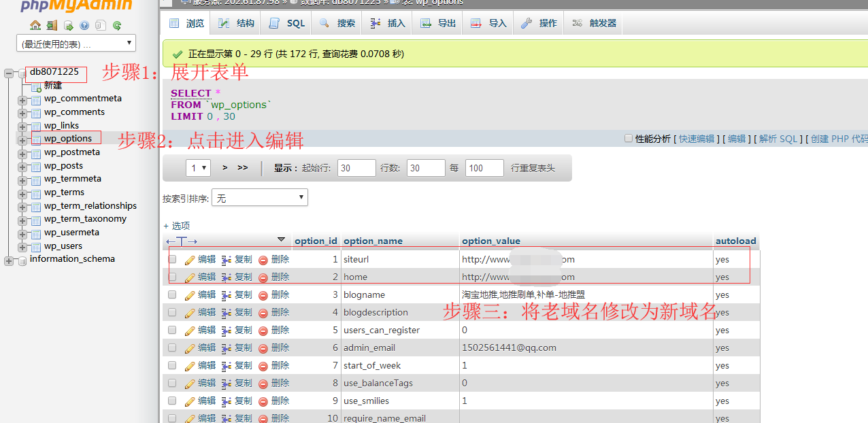Open the 导入 import tab
This screenshot has height=423, width=868.
[x=488, y=23]
